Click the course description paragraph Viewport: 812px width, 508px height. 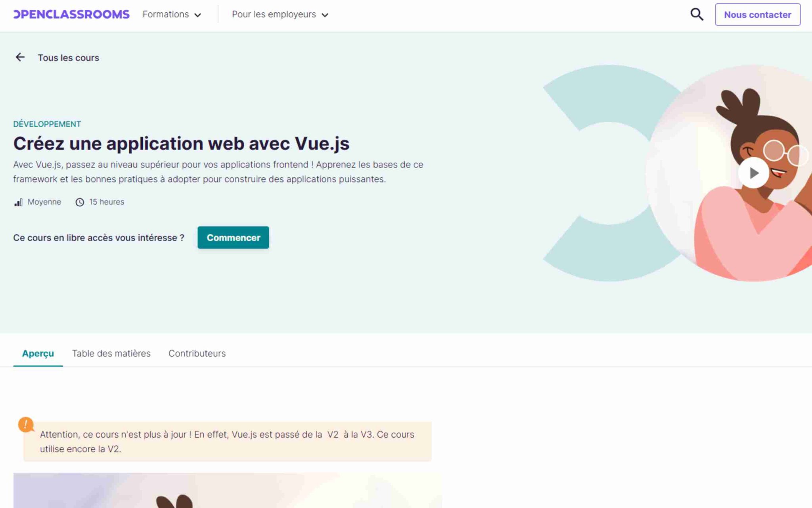point(218,172)
